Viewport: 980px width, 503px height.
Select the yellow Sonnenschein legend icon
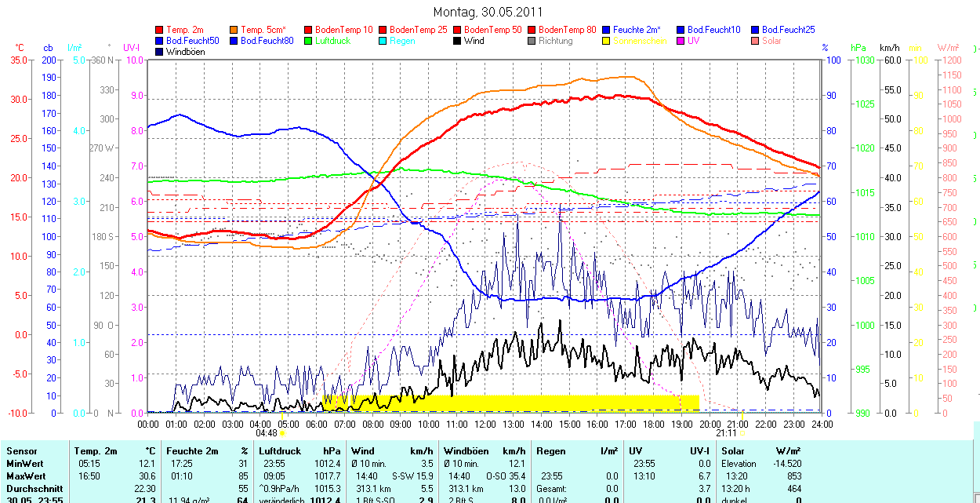pyautogui.click(x=606, y=41)
